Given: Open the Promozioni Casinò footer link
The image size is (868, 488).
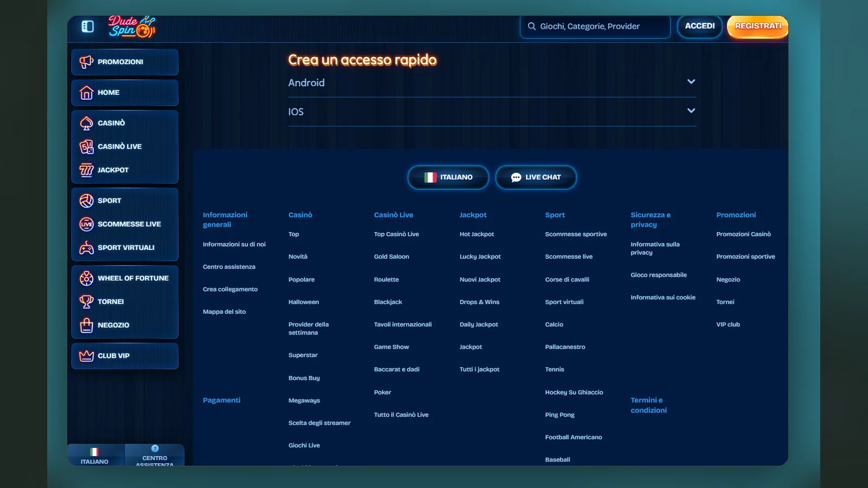Looking at the screenshot, I should (x=743, y=234).
